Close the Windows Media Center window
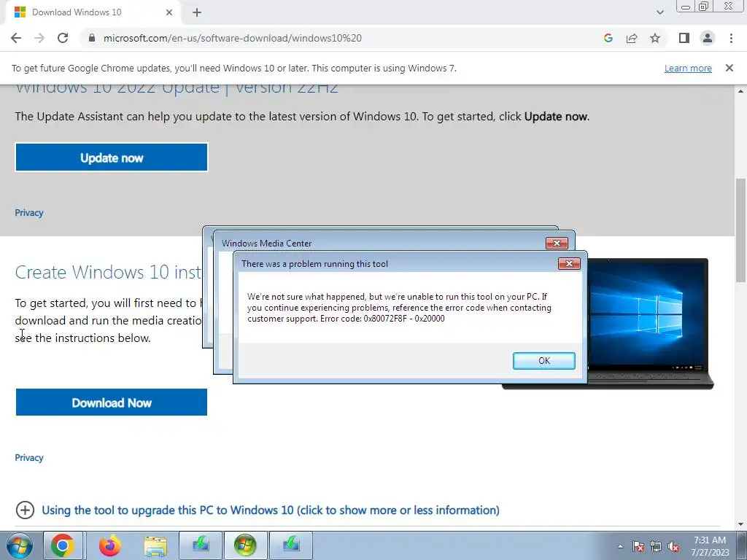747x560 pixels. coord(557,244)
